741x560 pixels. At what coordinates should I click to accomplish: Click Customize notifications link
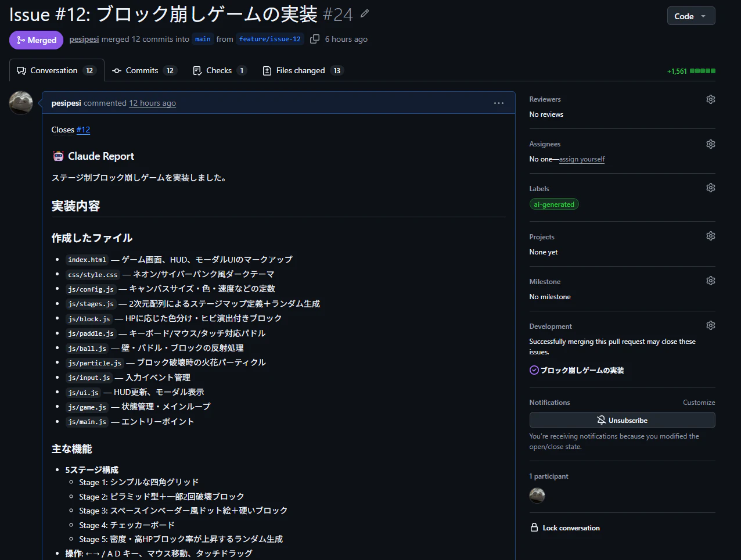click(x=699, y=403)
